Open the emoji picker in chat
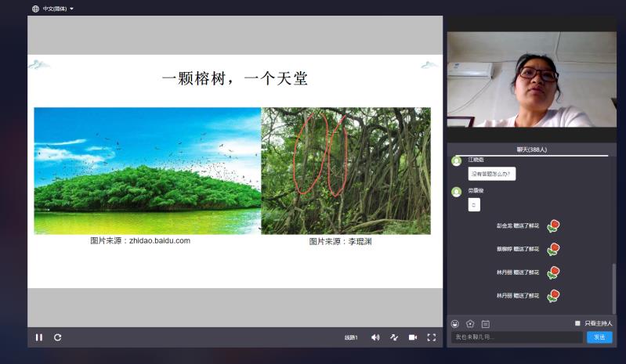This screenshot has height=364, width=626. point(455,323)
